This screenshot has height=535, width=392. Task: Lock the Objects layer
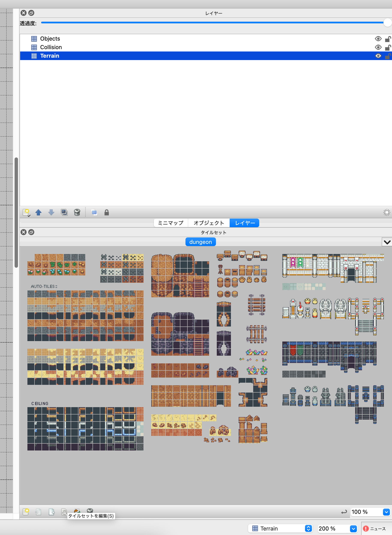pyautogui.click(x=388, y=39)
